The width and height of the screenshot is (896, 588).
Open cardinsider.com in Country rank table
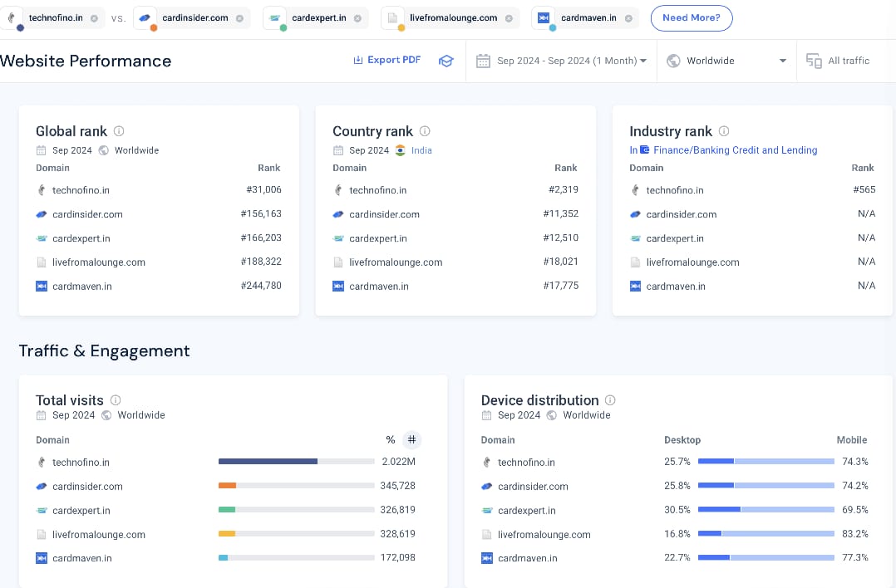pos(385,214)
